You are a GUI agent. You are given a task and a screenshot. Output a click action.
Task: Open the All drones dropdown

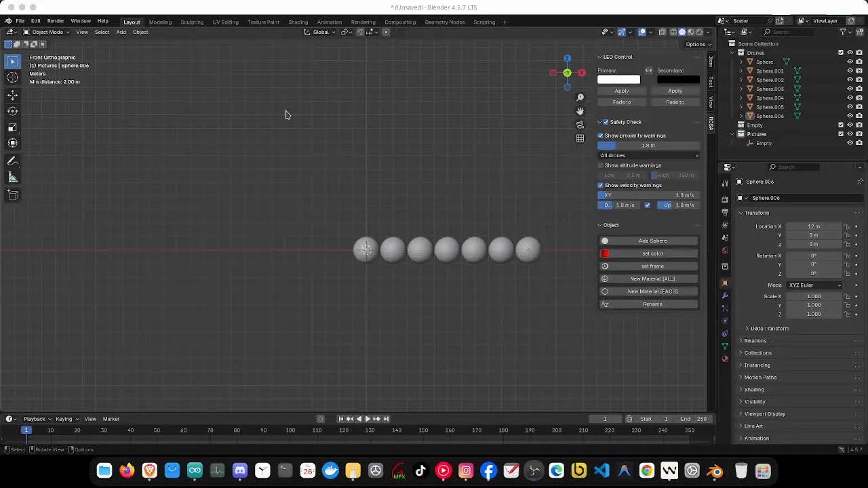point(649,155)
